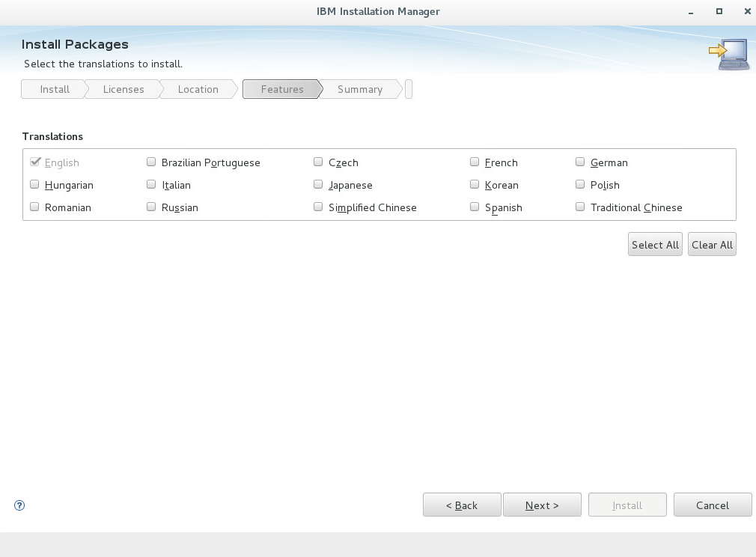Enable the Hungarian translation
Image resolution: width=756 pixels, height=557 pixels.
pos(34,185)
